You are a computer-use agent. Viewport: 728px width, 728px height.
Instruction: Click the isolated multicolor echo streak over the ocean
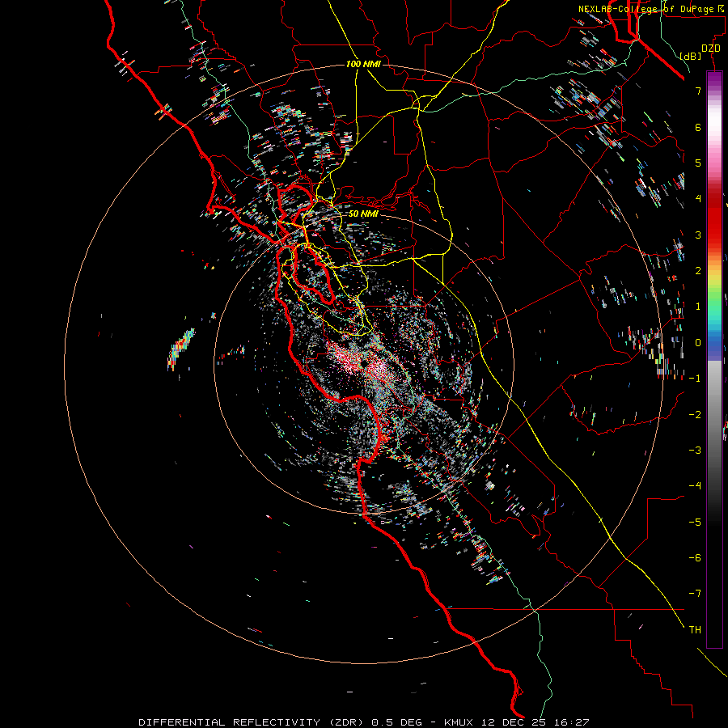[x=181, y=348]
